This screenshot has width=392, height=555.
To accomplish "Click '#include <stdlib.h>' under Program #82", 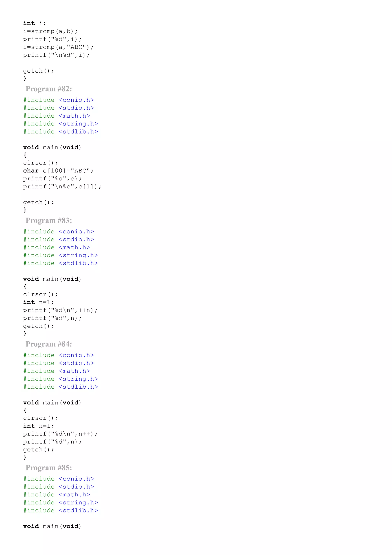I will coord(61,132).
